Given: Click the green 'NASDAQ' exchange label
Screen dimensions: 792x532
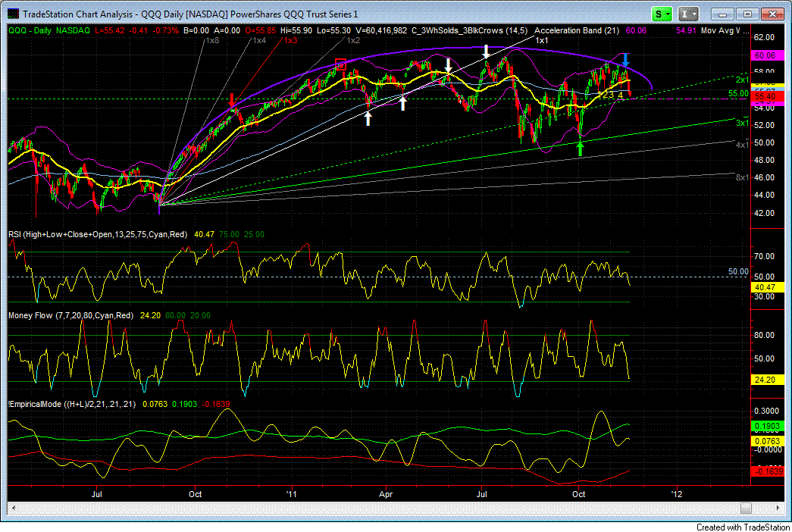Looking at the screenshot, I should pyautogui.click(x=73, y=30).
